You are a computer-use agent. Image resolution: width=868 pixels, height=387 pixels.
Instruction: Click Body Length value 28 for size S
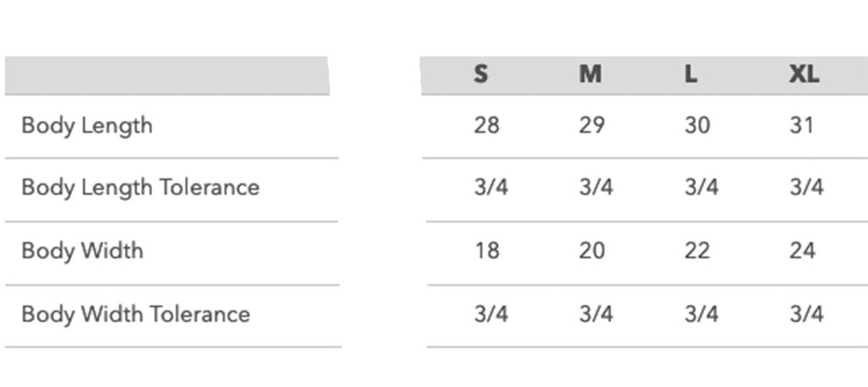tap(487, 126)
